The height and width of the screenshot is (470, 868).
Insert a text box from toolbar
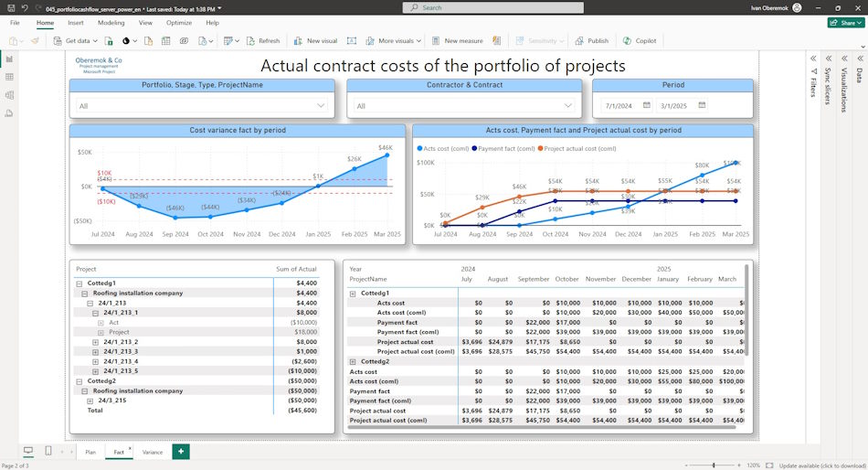(x=352, y=41)
